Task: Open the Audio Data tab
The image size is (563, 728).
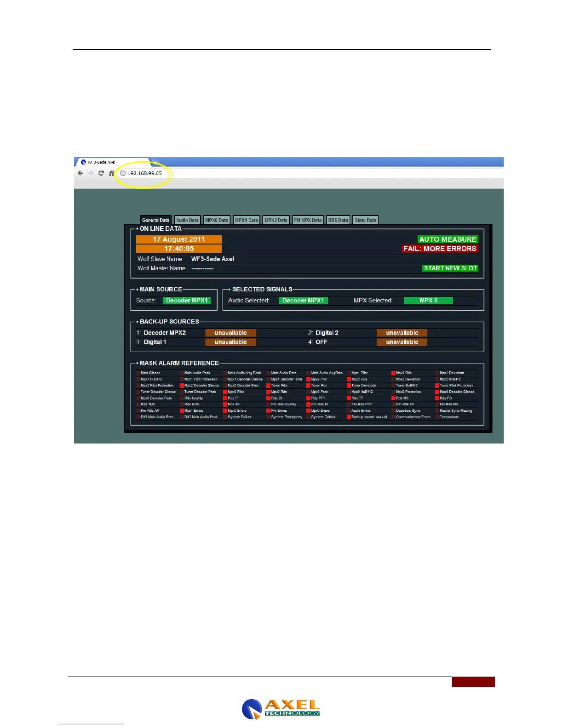Action: click(x=187, y=220)
